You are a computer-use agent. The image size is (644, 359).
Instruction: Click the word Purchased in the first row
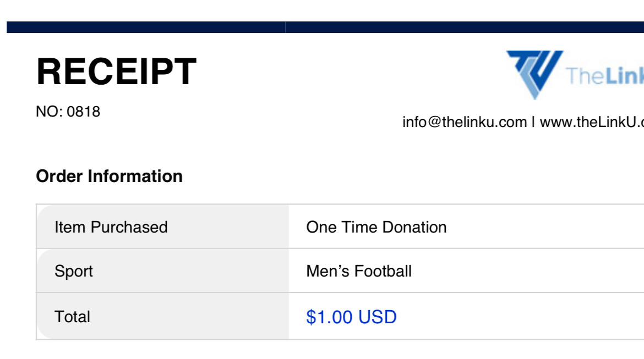point(129,227)
